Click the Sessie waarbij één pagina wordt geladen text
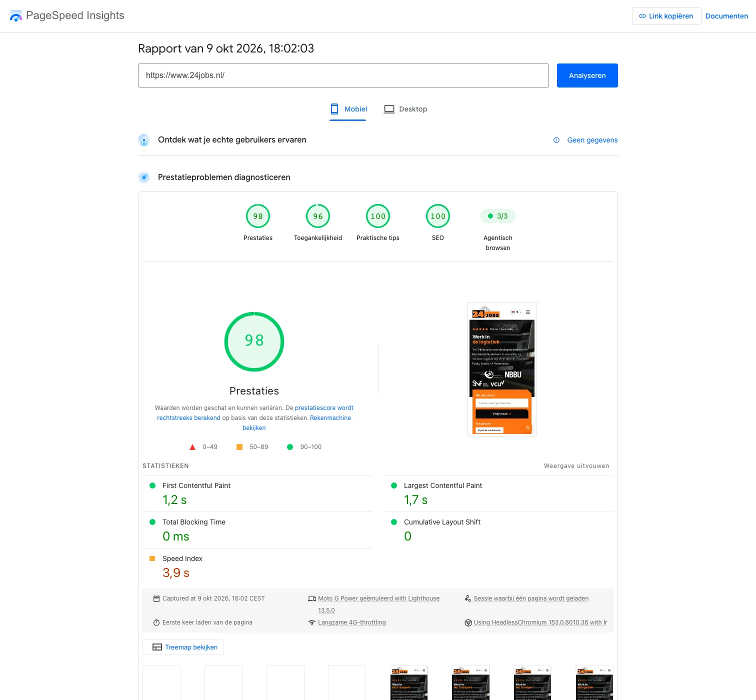Image resolution: width=756 pixels, height=700 pixels. 531,598
